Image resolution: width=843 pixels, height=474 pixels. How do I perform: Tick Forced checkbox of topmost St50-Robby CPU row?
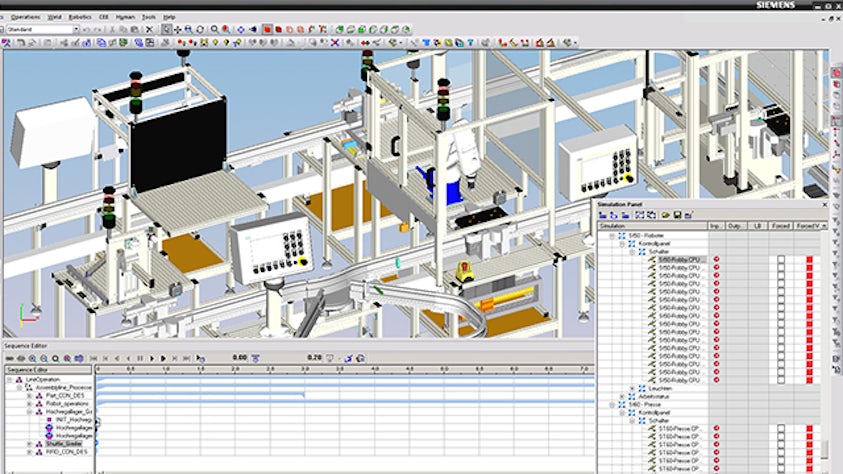781,260
